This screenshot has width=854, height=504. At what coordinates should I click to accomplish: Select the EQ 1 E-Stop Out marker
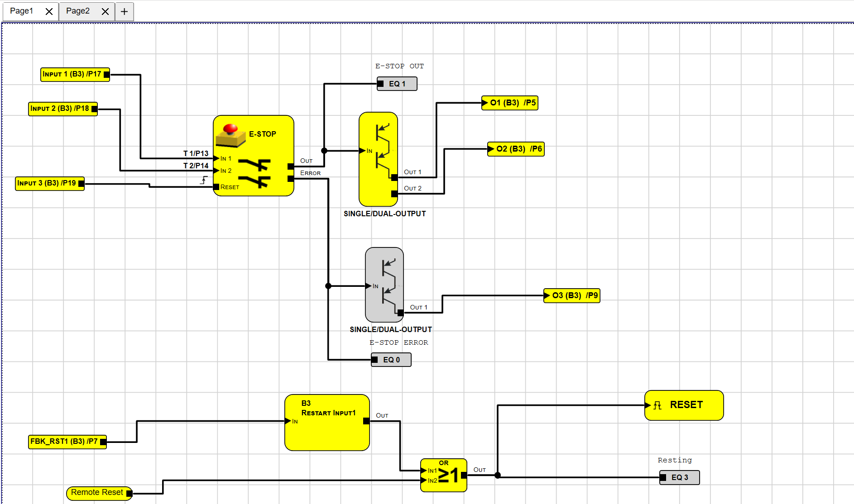coord(397,84)
